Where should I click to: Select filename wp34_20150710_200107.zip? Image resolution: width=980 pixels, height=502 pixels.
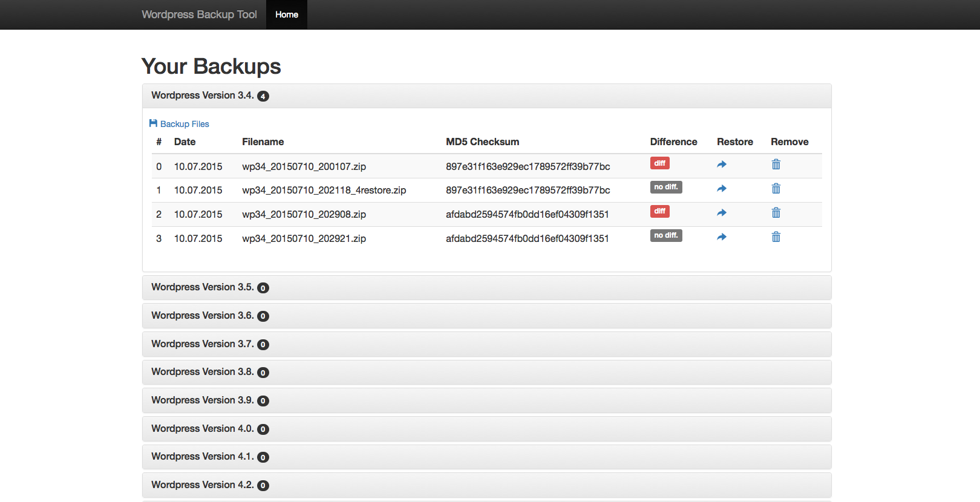pyautogui.click(x=304, y=166)
